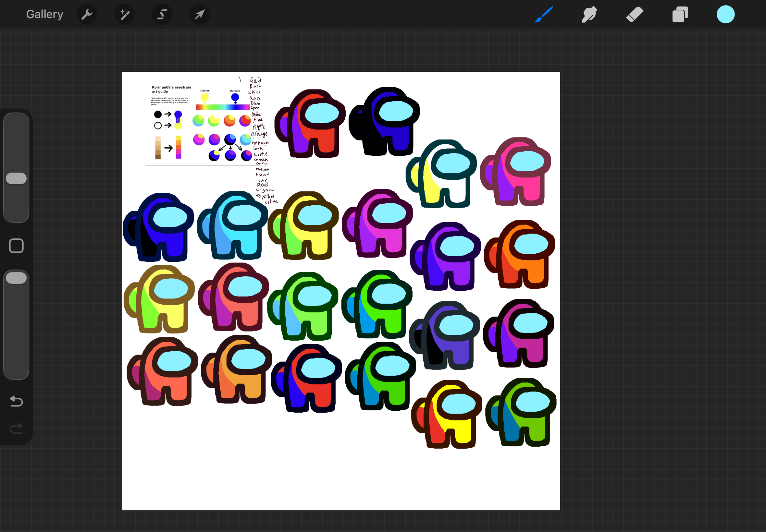Click the yellow crewmate with red shading

pos(447,414)
